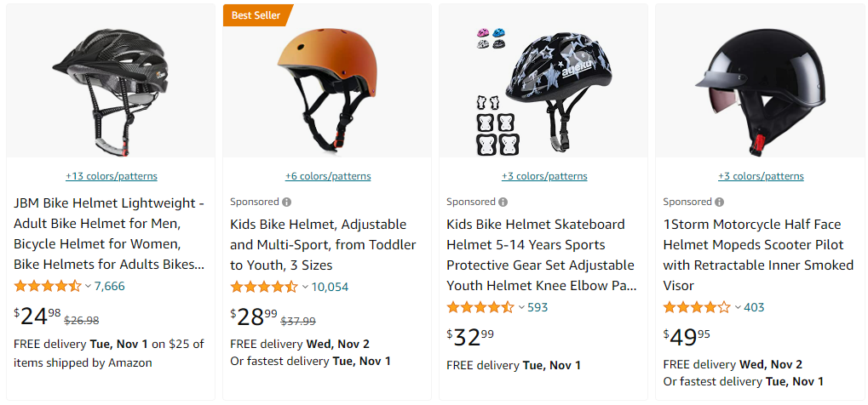This screenshot has height=405, width=868.
Task: Click the Best Seller badge
Action: coord(256,15)
